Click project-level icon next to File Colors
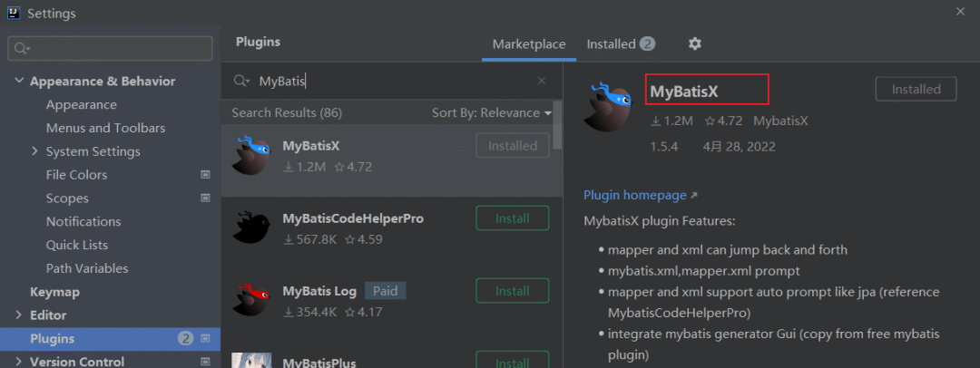 click(x=205, y=175)
